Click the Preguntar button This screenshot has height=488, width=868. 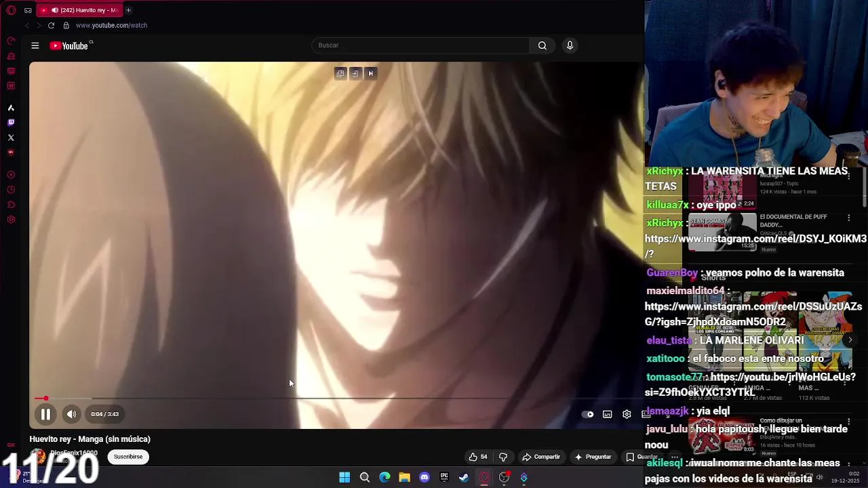(593, 457)
